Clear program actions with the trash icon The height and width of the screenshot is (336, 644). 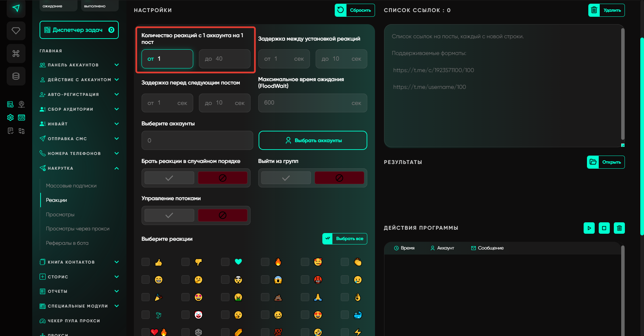pyautogui.click(x=619, y=228)
